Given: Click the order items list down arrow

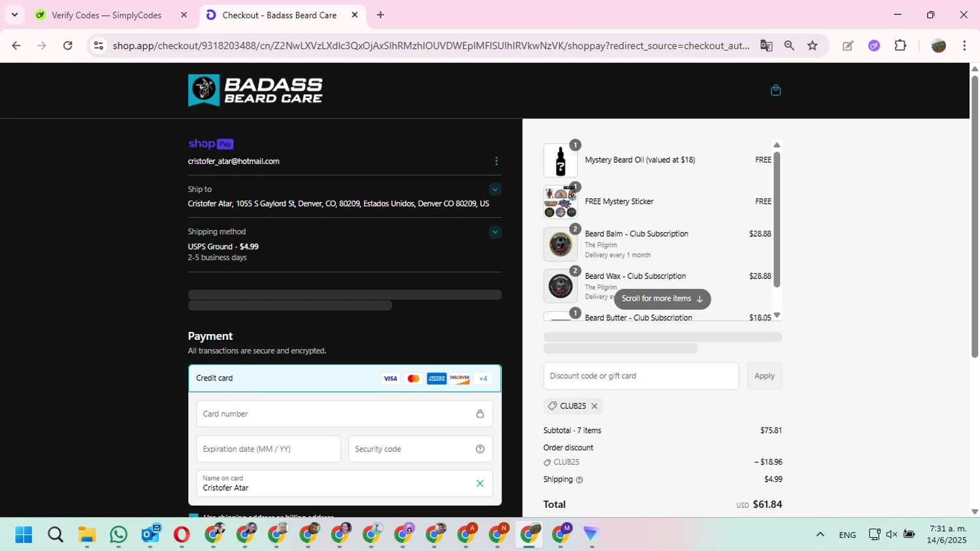Looking at the screenshot, I should (777, 316).
